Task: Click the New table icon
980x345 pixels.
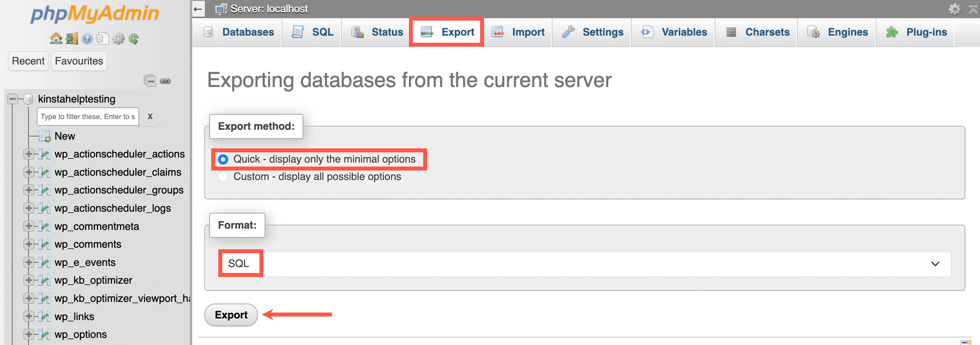Action: pos(45,136)
